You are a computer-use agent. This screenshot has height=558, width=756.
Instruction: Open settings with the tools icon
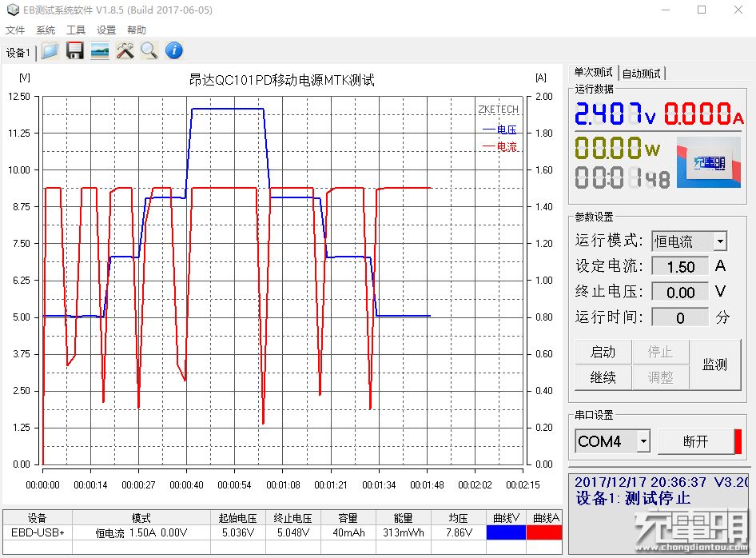(x=125, y=50)
